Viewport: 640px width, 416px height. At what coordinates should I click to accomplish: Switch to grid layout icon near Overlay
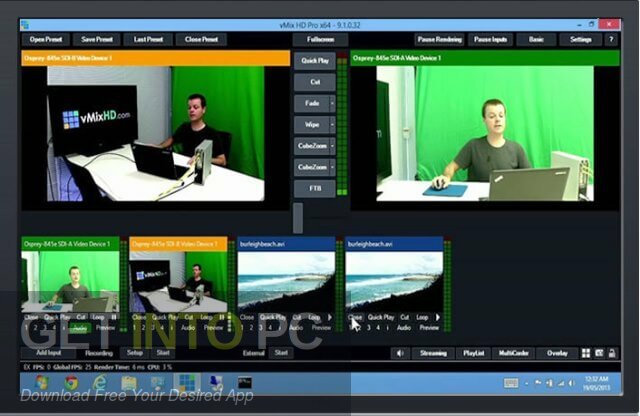586,354
